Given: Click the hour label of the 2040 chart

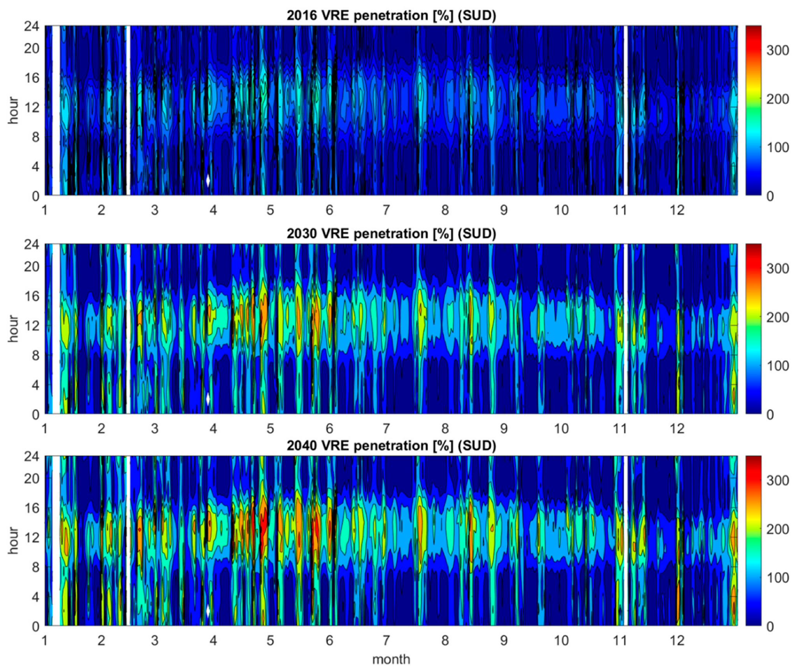Looking at the screenshot, I should tap(13, 540).
